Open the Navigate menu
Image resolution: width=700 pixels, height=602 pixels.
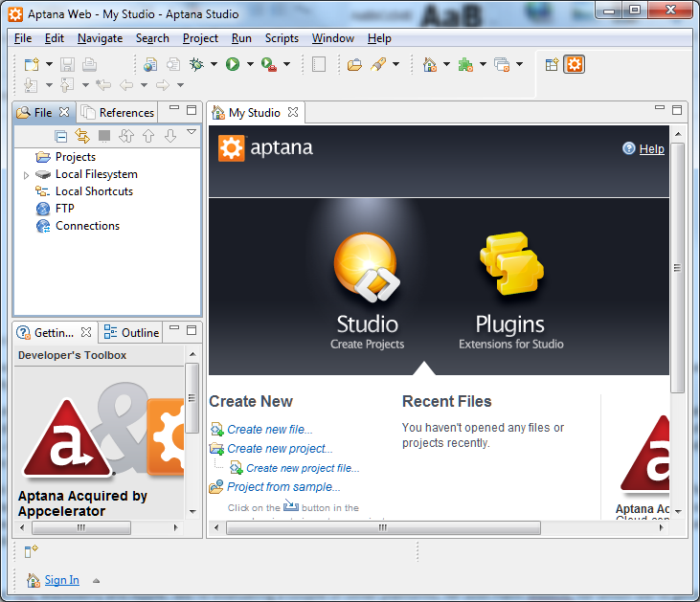click(x=100, y=38)
